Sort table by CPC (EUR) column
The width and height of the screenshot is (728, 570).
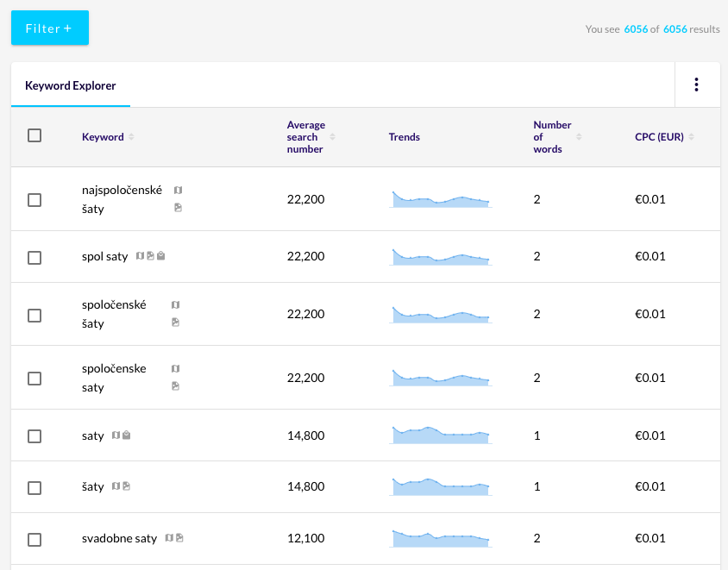691,137
